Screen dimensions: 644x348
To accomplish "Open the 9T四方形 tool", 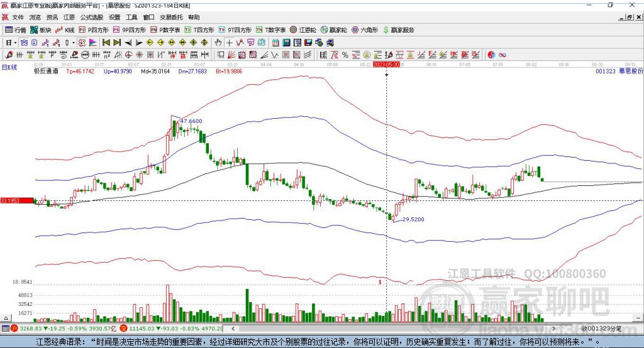I will (x=235, y=30).
